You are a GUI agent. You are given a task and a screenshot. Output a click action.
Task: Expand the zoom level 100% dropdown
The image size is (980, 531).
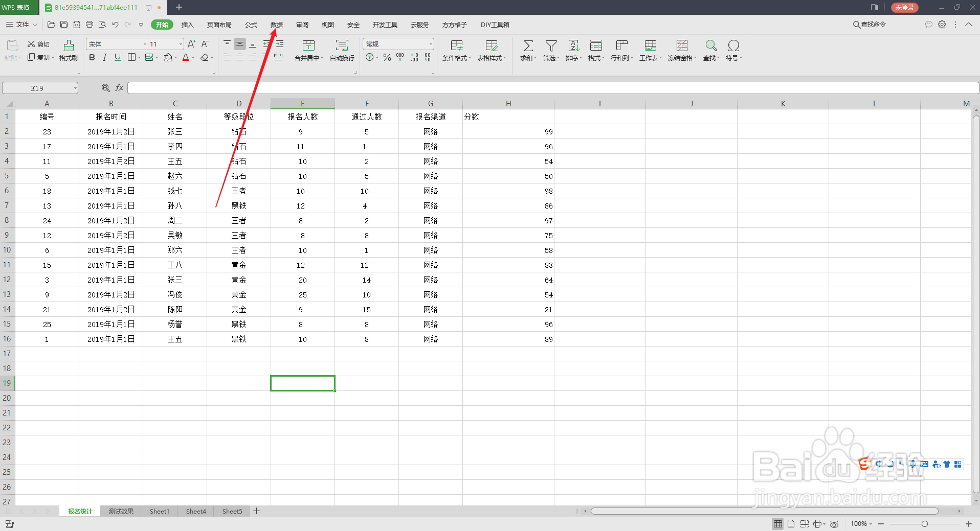tap(870, 524)
